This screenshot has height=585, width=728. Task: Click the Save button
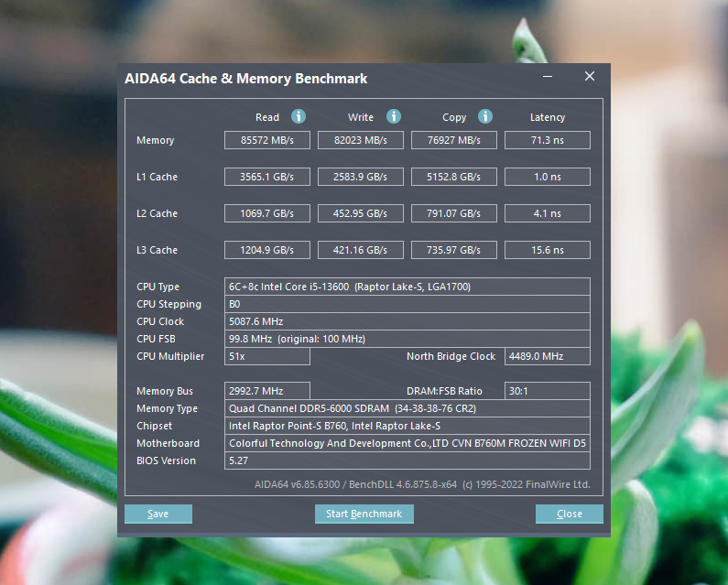pyautogui.click(x=158, y=514)
